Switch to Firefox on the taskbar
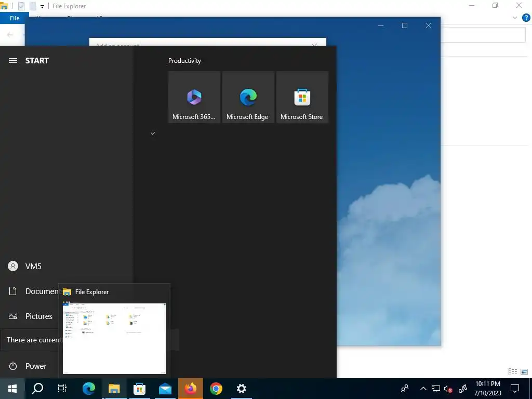This screenshot has height=399, width=532. coord(190,389)
